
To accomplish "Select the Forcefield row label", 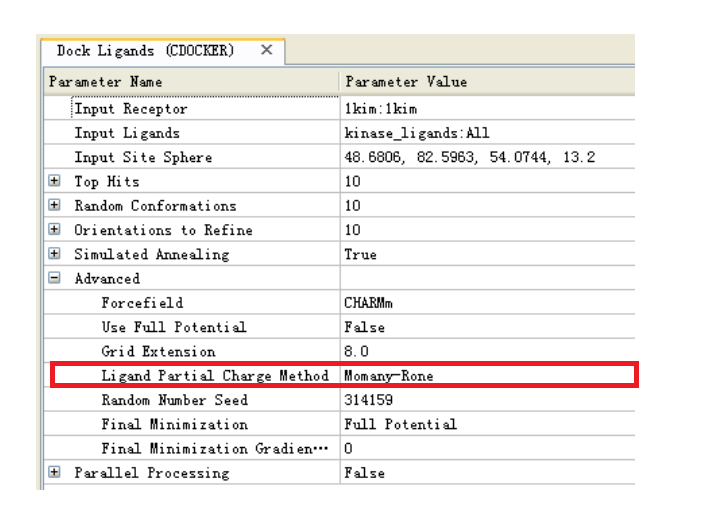I will tap(142, 303).
